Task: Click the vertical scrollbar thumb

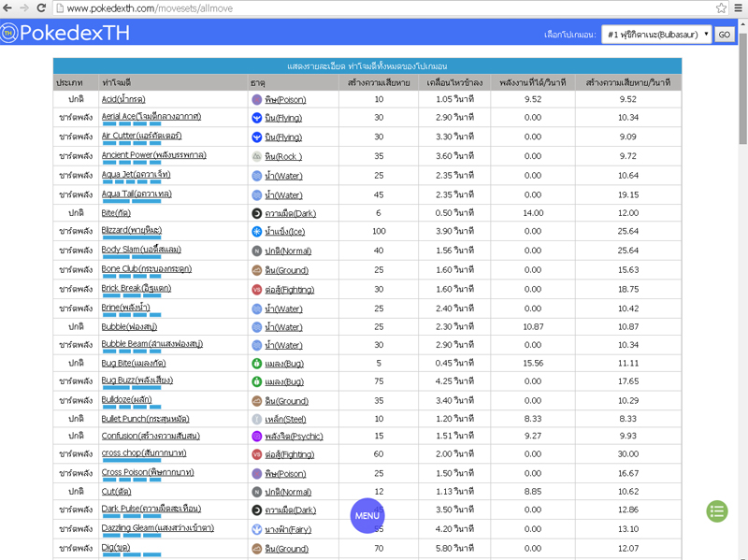Action: [x=742, y=88]
